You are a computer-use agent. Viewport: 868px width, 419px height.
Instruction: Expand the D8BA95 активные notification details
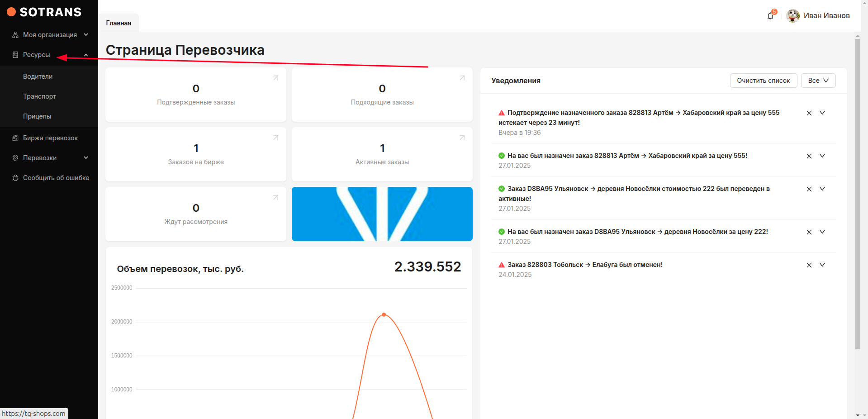pyautogui.click(x=822, y=189)
